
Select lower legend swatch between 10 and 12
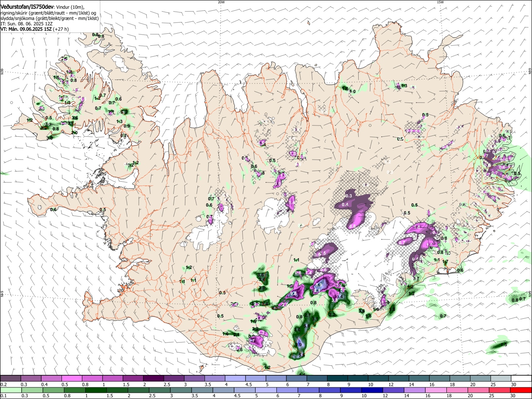tap(372, 390)
